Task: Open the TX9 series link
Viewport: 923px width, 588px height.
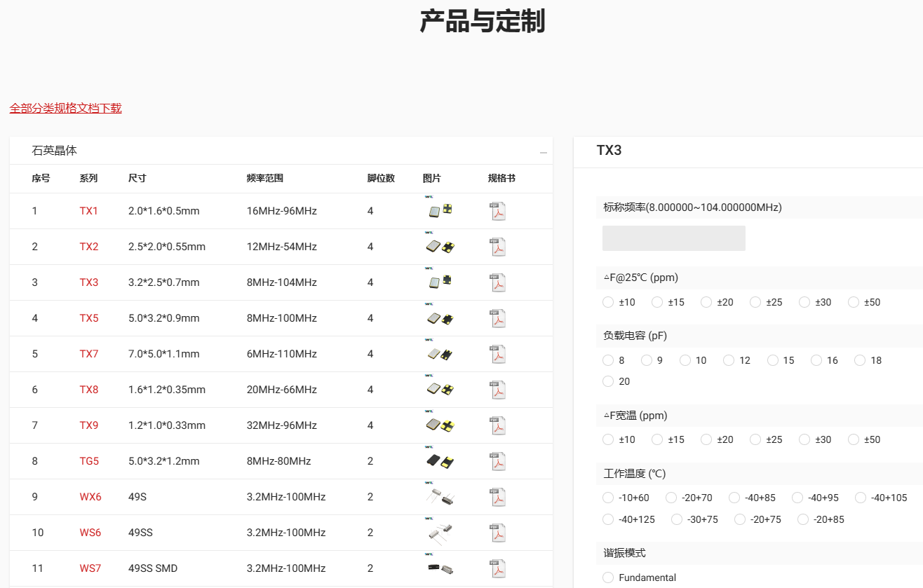Action: [x=89, y=425]
